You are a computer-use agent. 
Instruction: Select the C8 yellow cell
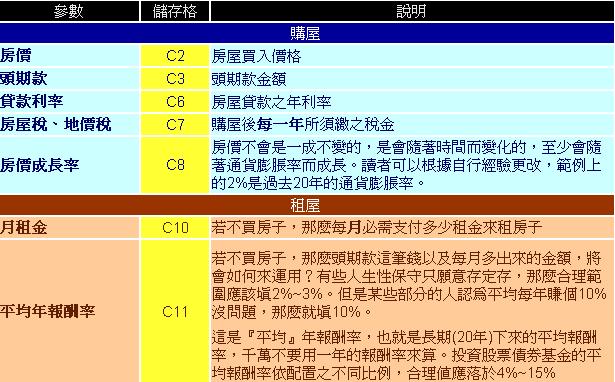(175, 165)
